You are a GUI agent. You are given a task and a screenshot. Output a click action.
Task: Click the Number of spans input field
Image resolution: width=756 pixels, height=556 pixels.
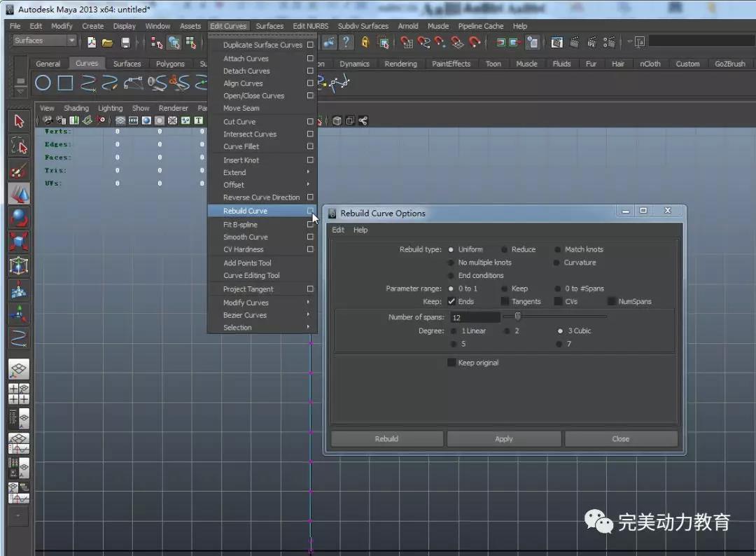475,317
